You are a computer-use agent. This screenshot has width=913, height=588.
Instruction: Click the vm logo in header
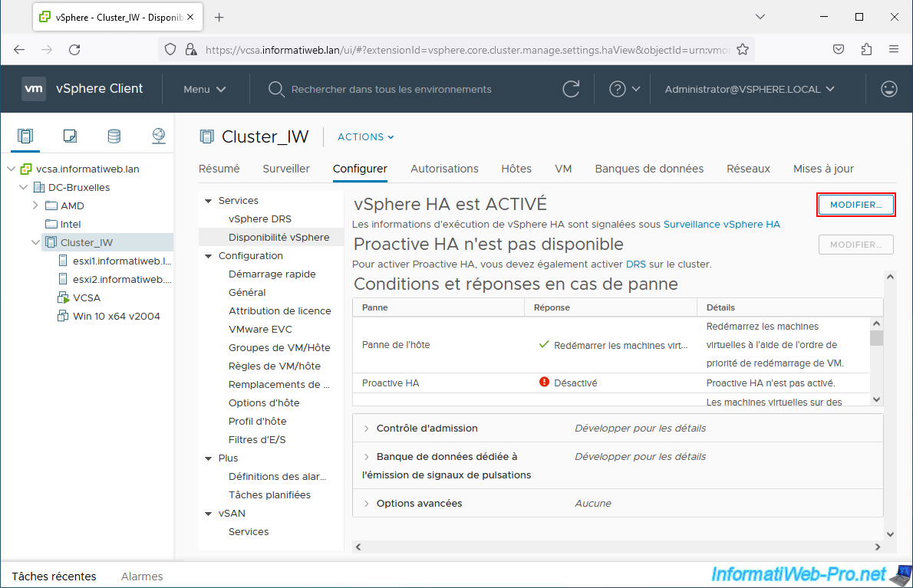34,88
